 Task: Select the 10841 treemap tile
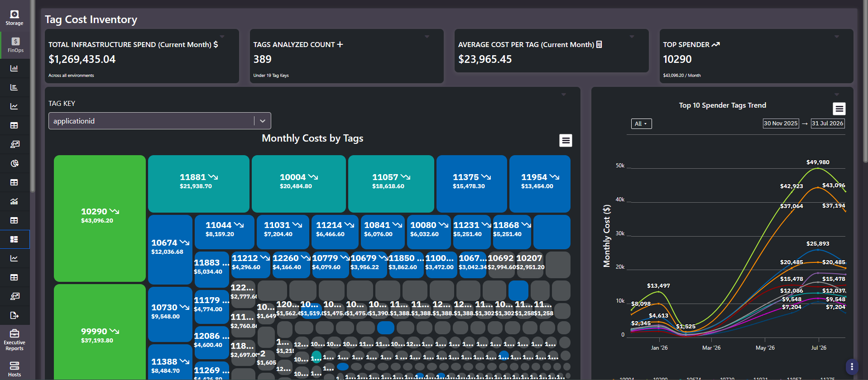point(383,232)
